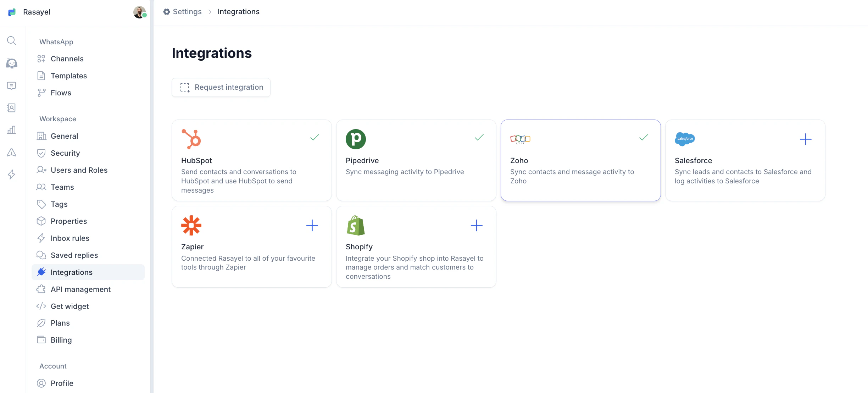The height and width of the screenshot is (393, 868).
Task: Click the Account section heading
Action: coord(53,366)
